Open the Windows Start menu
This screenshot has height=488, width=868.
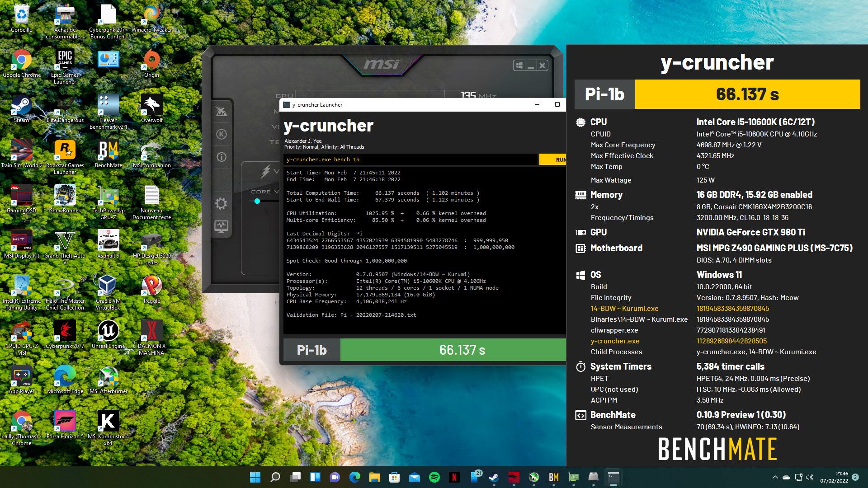[255, 477]
